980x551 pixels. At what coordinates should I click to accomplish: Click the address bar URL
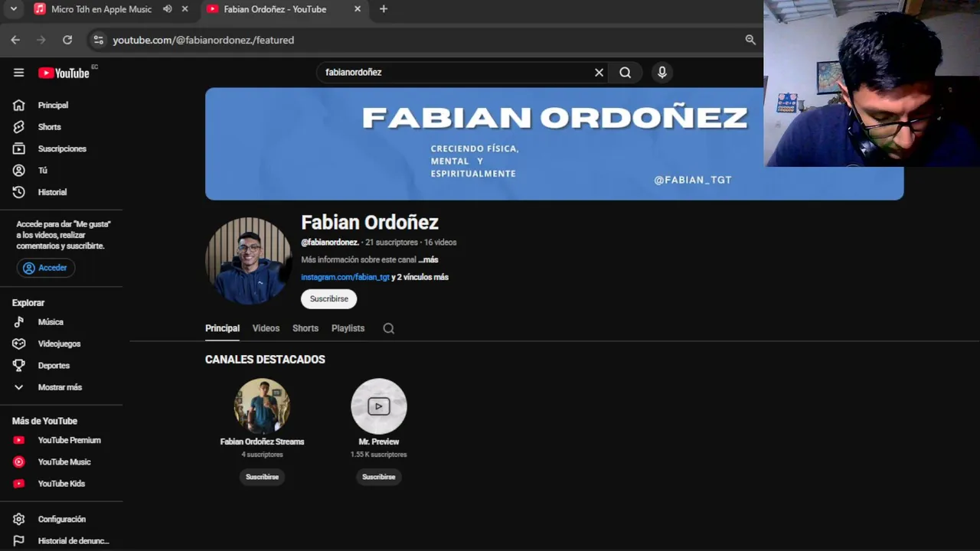point(204,40)
